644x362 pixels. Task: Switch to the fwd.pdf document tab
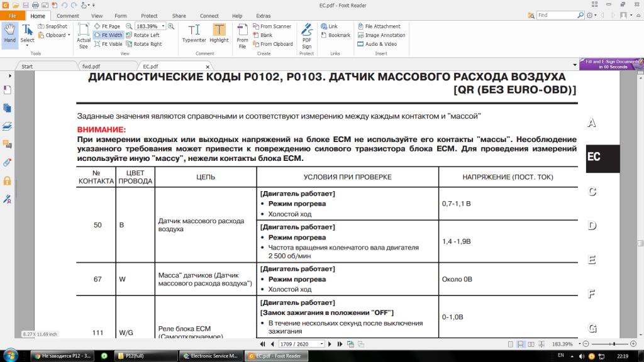(x=107, y=66)
